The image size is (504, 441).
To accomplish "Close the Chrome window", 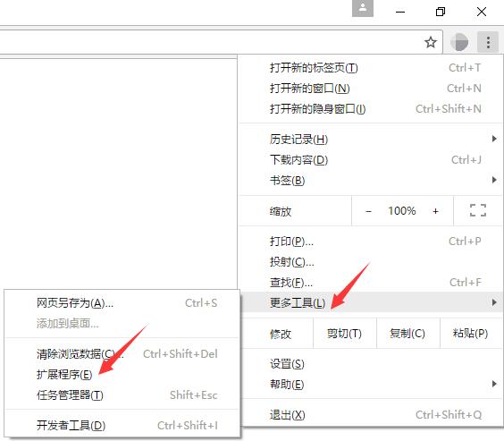I will click(481, 12).
